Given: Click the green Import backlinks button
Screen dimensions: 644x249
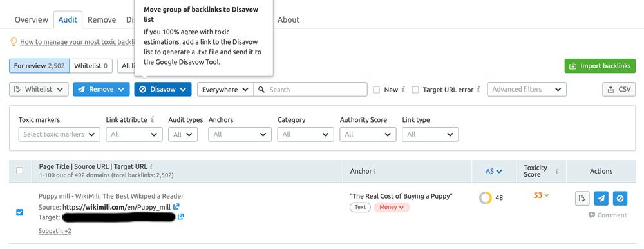Looking at the screenshot, I should tap(600, 66).
